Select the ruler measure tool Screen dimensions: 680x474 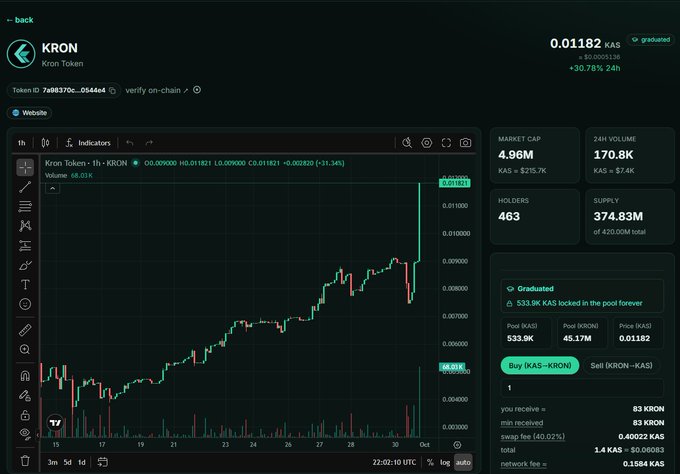click(x=25, y=330)
